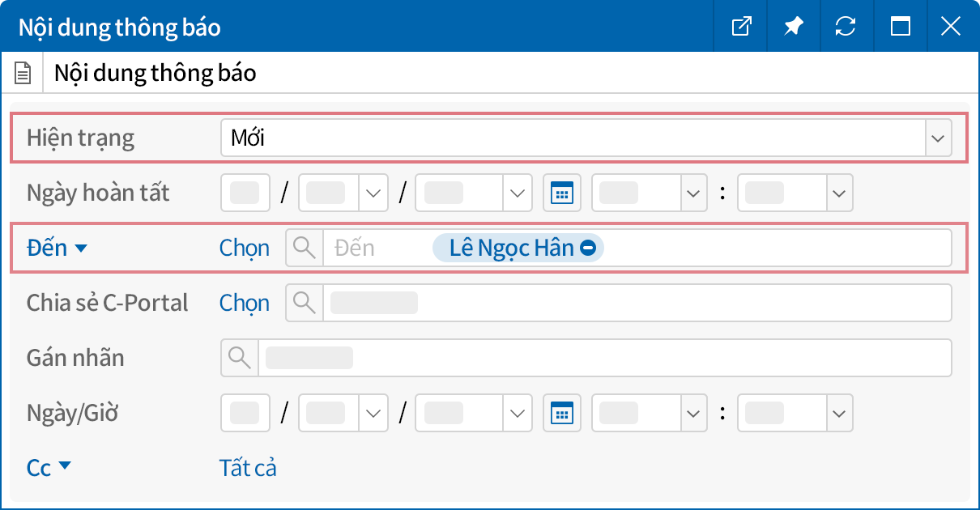Image resolution: width=980 pixels, height=510 pixels.
Task: Open the Hiện trạng dropdown
Action: (x=938, y=138)
